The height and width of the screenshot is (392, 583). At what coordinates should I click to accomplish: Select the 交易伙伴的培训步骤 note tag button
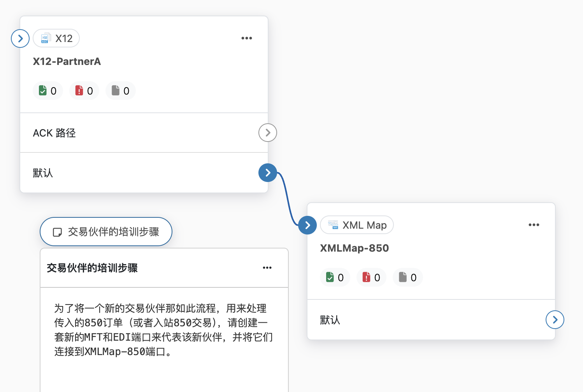coord(106,232)
